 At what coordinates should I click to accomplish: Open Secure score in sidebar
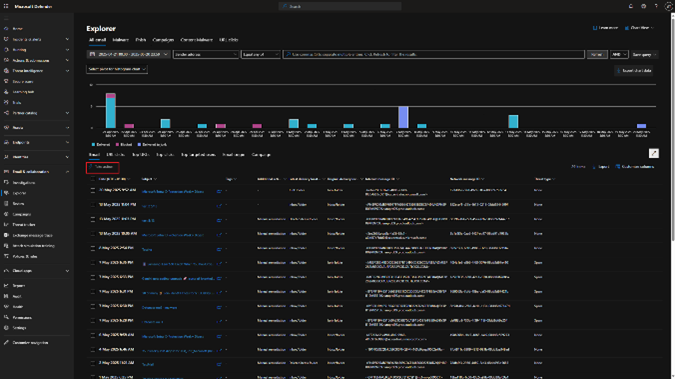tap(22, 81)
